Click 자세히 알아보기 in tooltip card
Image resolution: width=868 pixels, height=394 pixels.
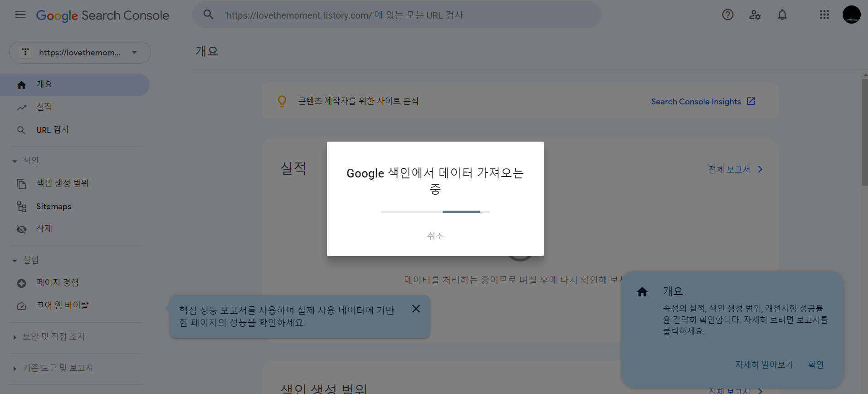coord(764,364)
